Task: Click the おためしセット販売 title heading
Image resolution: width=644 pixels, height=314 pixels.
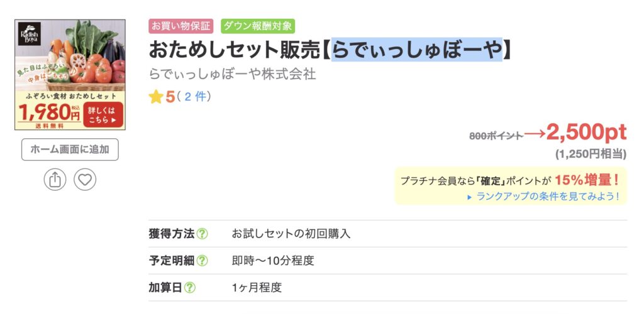Action: (x=236, y=50)
